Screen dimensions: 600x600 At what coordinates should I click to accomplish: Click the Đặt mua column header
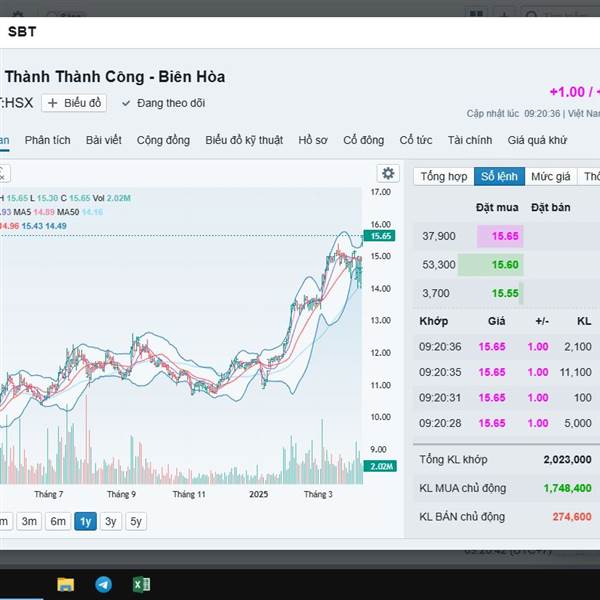tap(497, 207)
